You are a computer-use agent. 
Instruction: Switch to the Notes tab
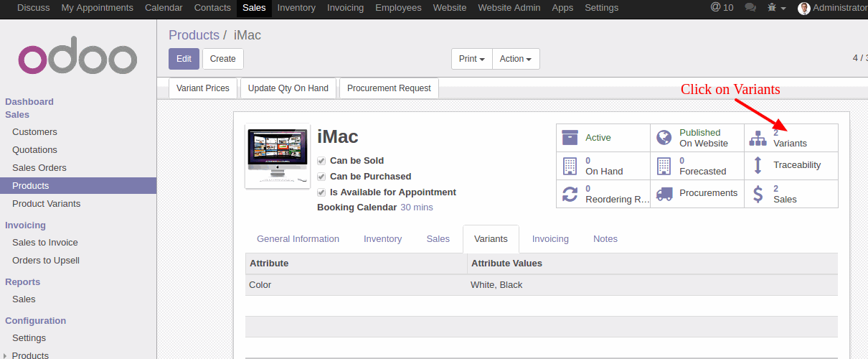click(605, 239)
